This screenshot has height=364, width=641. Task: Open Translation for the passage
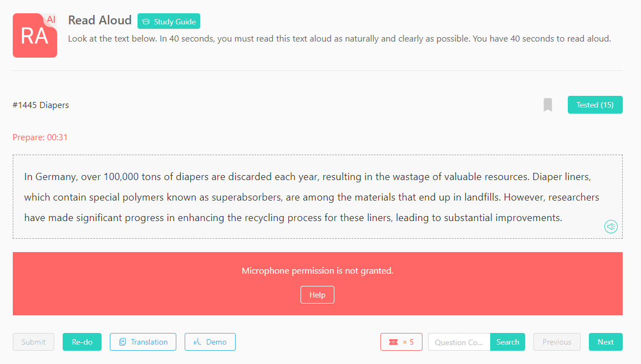pos(143,342)
